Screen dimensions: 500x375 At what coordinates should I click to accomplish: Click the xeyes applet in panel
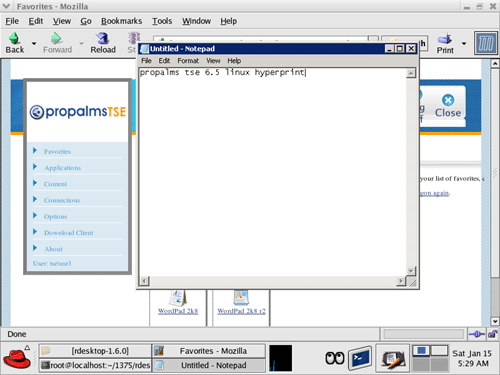click(335, 358)
